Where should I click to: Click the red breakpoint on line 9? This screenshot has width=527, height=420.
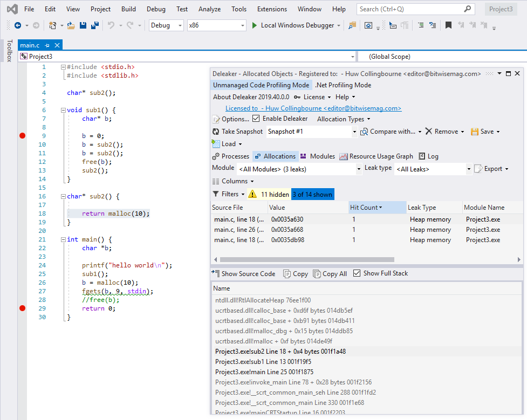coord(22,136)
